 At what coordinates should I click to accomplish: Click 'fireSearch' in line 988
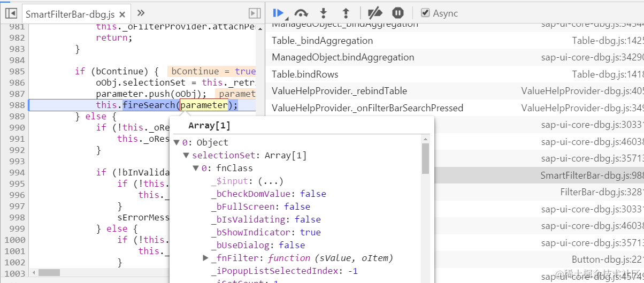coord(149,105)
